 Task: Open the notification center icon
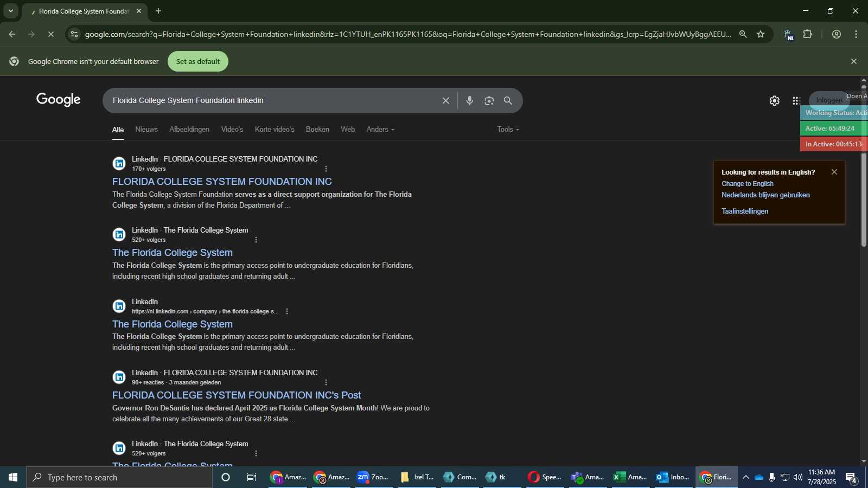click(851, 478)
